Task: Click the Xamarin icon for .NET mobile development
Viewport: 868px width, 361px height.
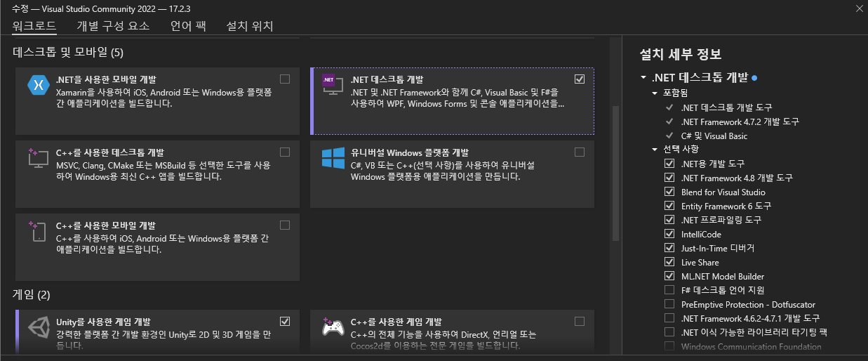Action: 37,84
